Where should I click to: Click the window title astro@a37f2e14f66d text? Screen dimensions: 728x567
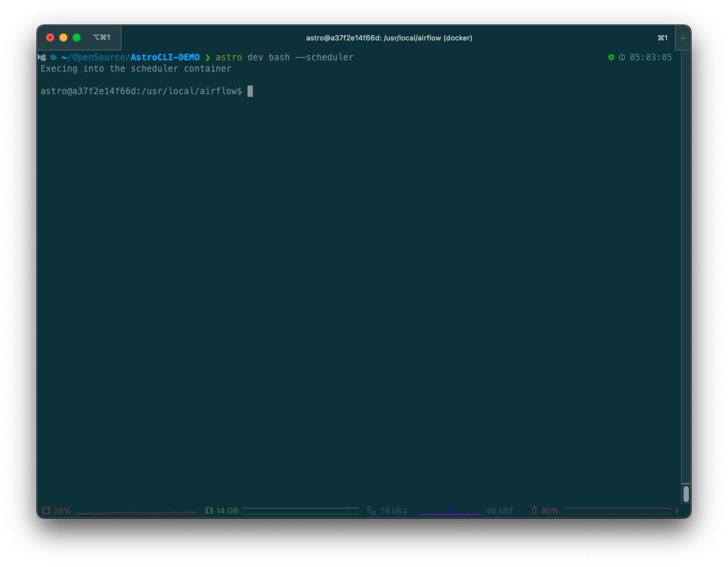point(389,38)
